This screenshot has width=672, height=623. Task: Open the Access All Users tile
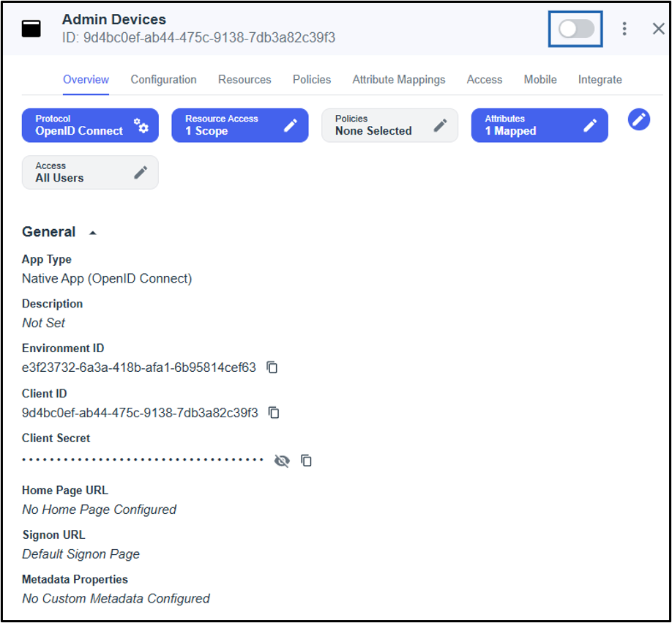(90, 172)
